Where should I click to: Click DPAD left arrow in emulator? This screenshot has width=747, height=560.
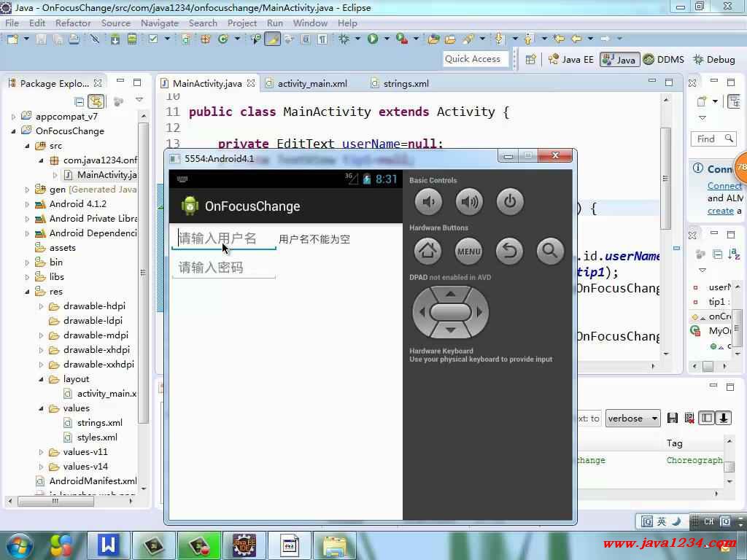pyautogui.click(x=422, y=312)
